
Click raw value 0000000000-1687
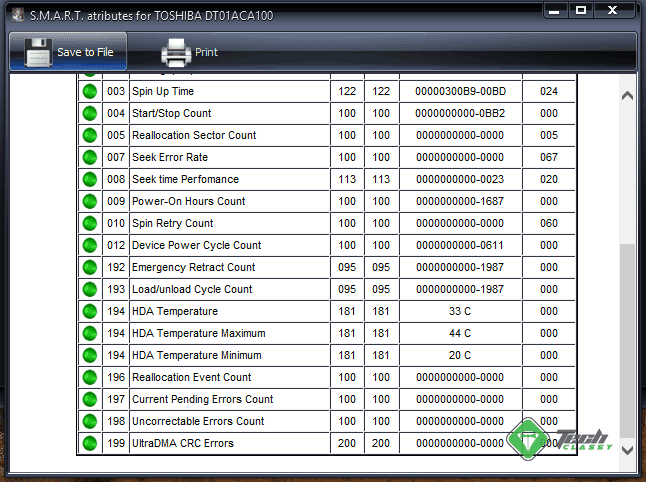(460, 201)
